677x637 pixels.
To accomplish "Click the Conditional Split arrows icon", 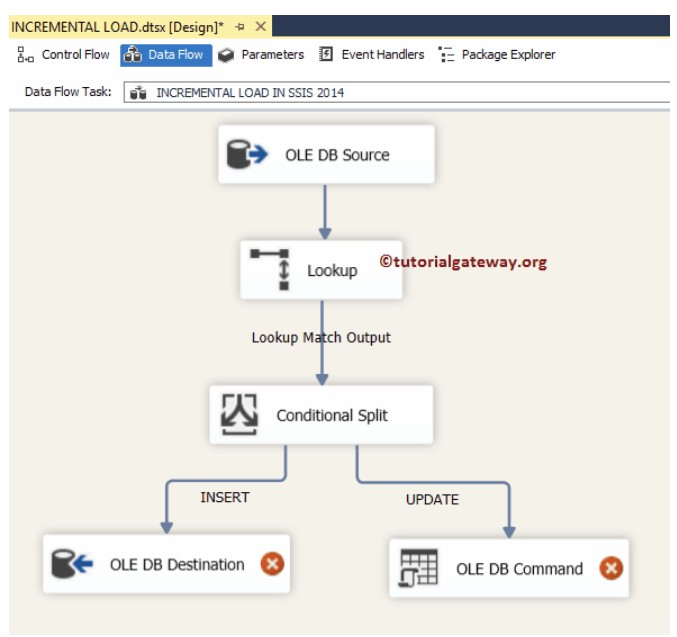I will 239,414.
